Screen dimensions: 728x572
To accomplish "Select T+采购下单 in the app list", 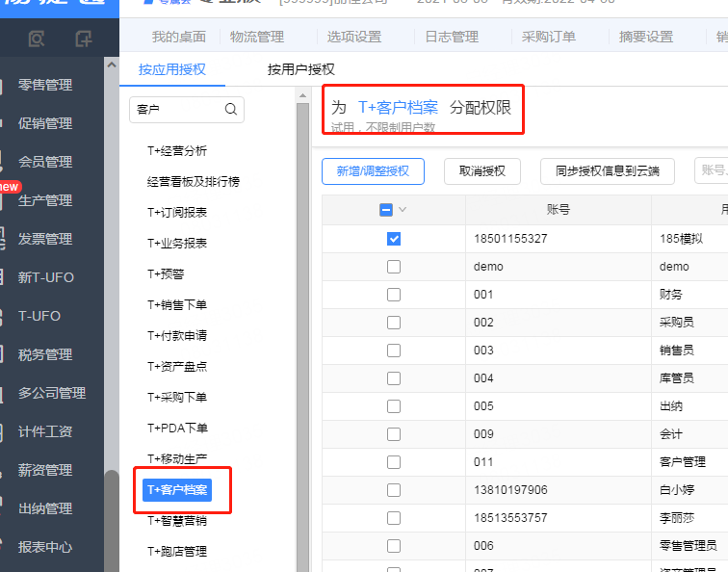I will (177, 398).
